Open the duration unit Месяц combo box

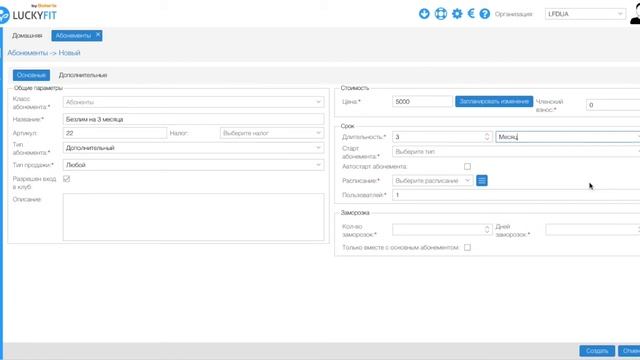point(568,137)
